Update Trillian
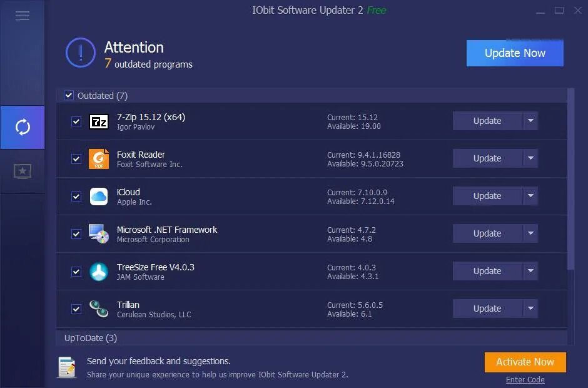Screen dimensions: 588x388 (x=487, y=309)
